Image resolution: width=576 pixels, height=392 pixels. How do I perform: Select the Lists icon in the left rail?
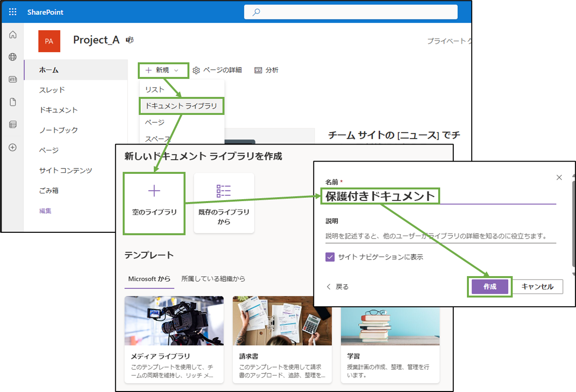coord(12,125)
